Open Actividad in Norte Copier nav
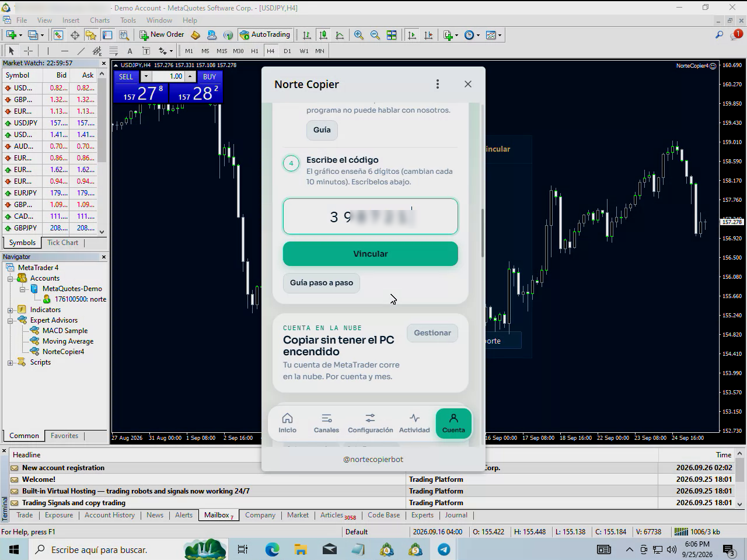The width and height of the screenshot is (747, 560). click(x=414, y=423)
